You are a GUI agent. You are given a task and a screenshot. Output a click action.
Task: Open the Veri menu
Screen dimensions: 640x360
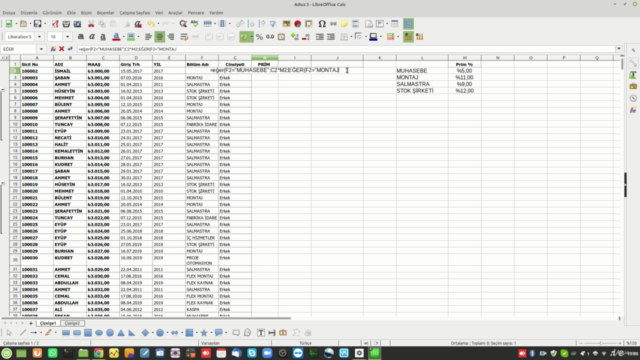tap(159, 13)
